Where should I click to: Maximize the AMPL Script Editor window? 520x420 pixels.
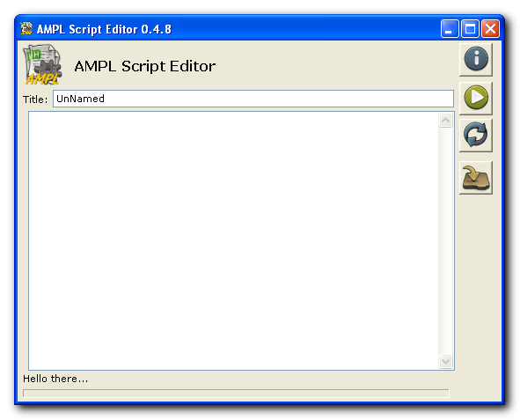point(470,29)
